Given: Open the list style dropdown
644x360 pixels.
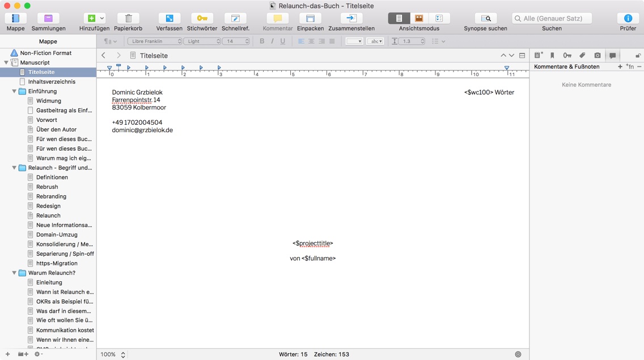Looking at the screenshot, I should pyautogui.click(x=439, y=41).
